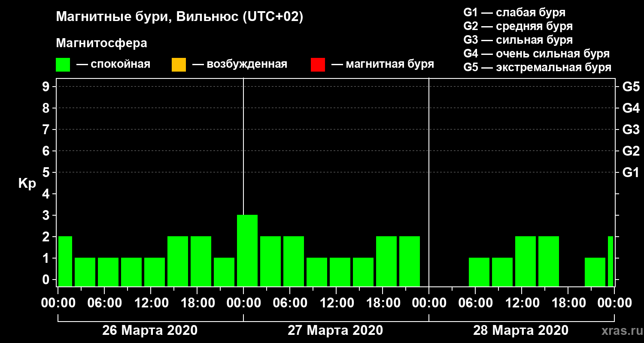Click the '18:00' time label above 26 Марта
Viewport: 644px width, 343px height.
coord(197,303)
